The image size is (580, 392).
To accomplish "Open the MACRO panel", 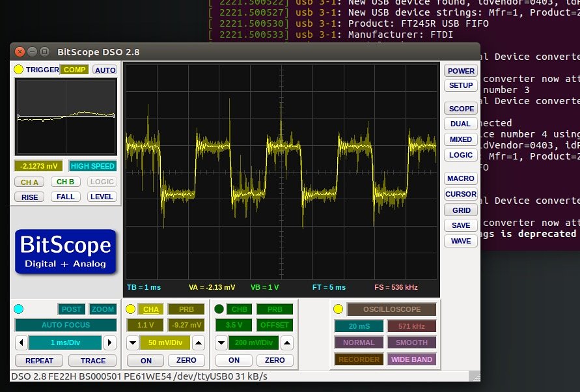I will click(x=461, y=178).
